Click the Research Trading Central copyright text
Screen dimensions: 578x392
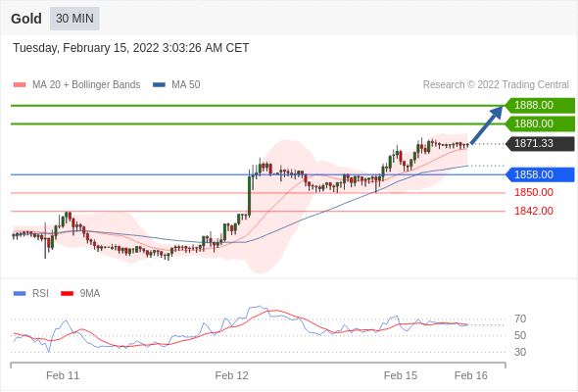click(x=496, y=85)
